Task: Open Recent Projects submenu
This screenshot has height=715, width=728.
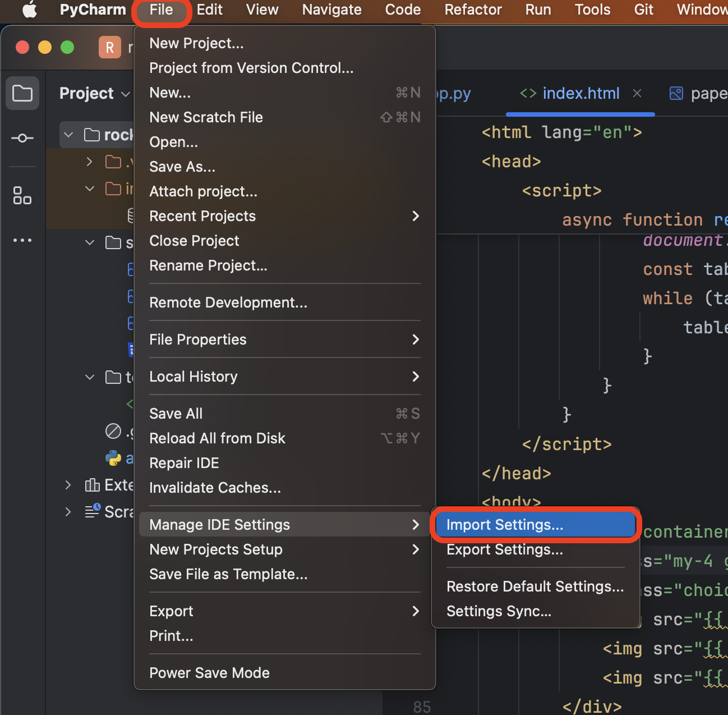Action: (x=285, y=216)
